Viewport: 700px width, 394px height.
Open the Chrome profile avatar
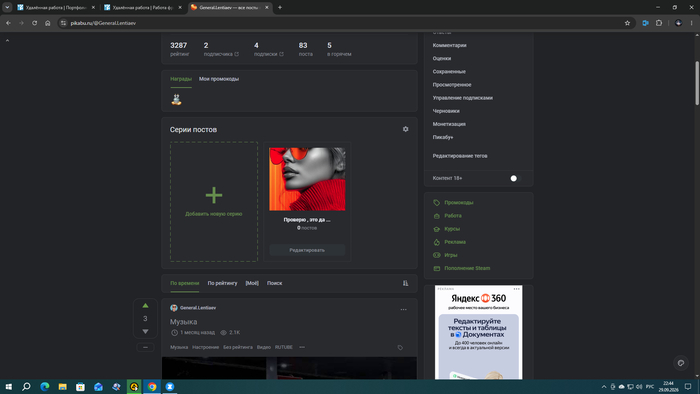click(678, 23)
